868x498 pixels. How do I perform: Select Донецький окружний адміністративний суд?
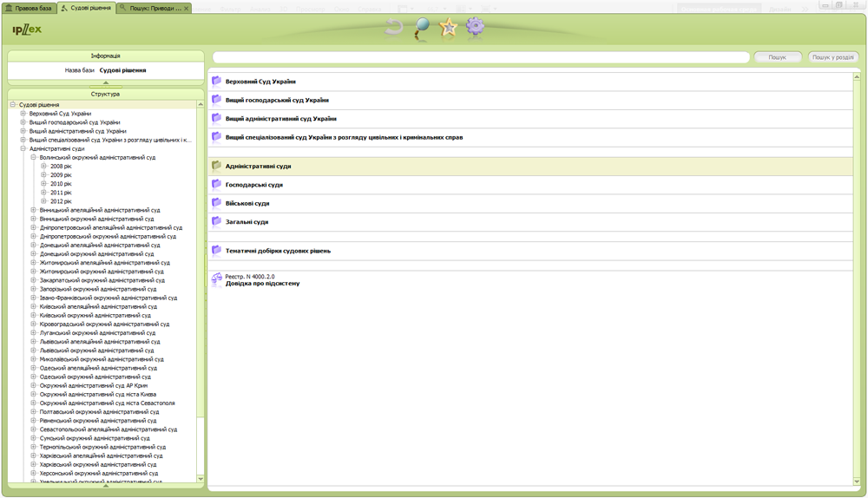[x=97, y=254]
